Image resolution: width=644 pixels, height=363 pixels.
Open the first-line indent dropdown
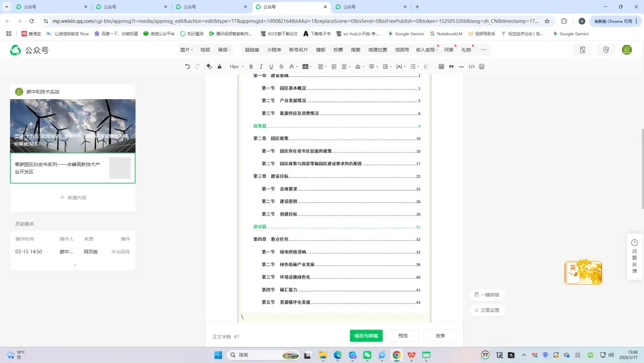coord(334,67)
